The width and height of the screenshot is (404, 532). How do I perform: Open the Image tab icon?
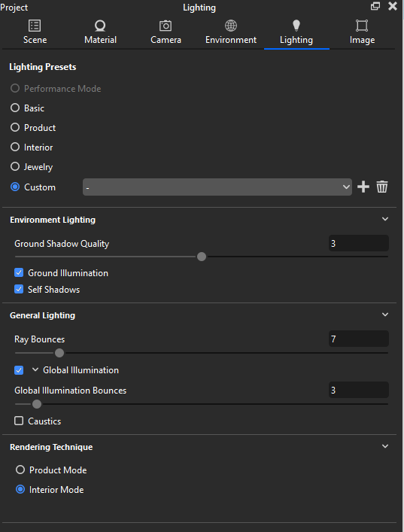point(362,26)
